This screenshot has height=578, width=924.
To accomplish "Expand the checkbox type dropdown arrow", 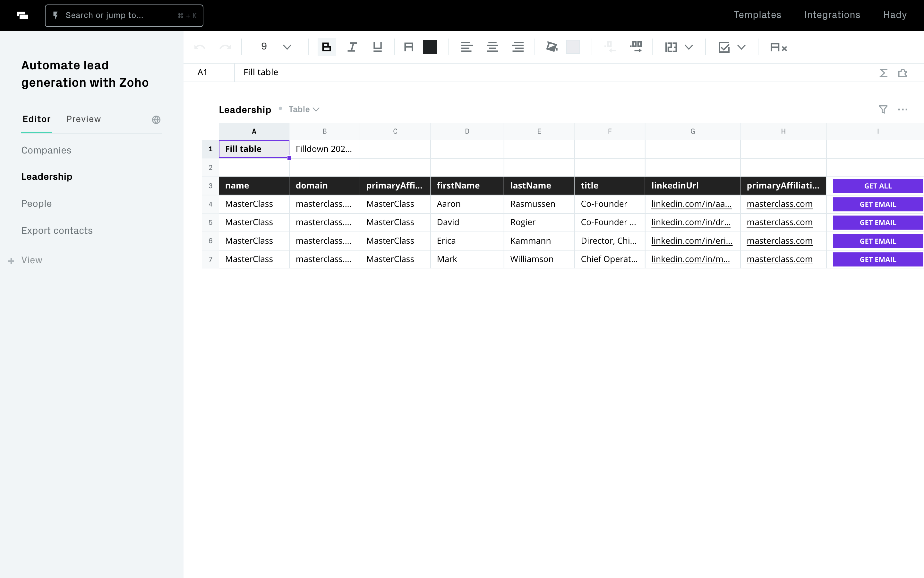I will click(741, 48).
